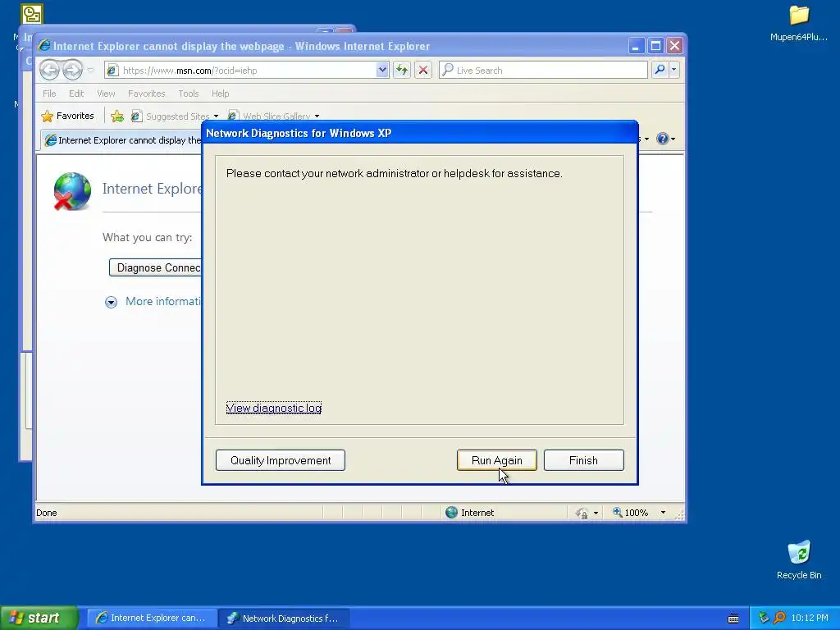Image resolution: width=840 pixels, height=630 pixels.
Task: Click the on-screen keyboard tray icon
Action: pyautogui.click(x=733, y=619)
